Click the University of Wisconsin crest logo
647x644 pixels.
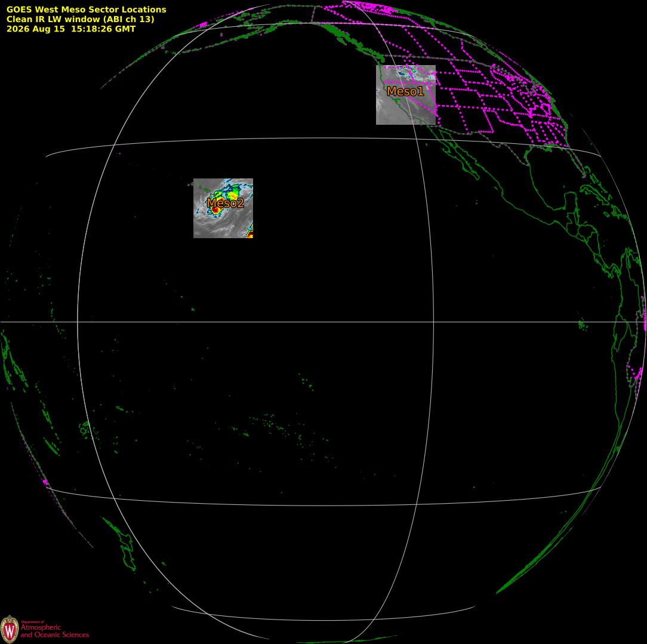tap(10, 629)
